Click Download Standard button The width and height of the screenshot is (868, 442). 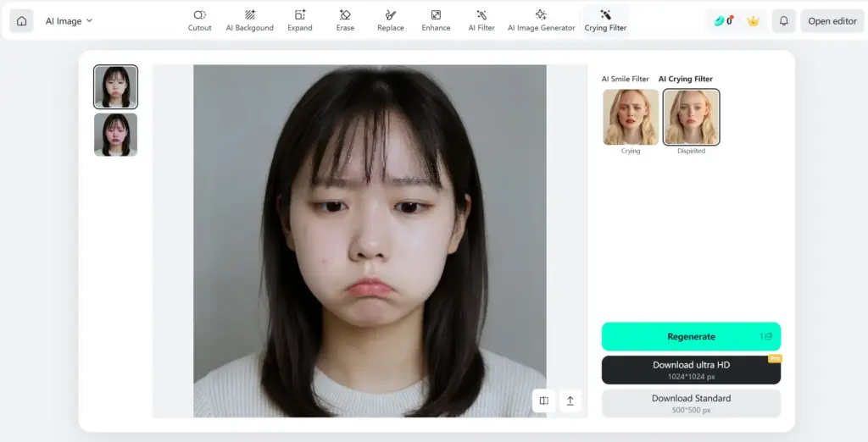691,403
